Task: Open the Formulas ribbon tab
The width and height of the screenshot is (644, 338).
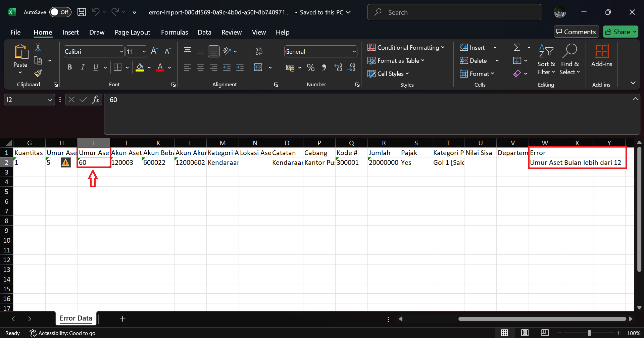Action: (x=174, y=33)
